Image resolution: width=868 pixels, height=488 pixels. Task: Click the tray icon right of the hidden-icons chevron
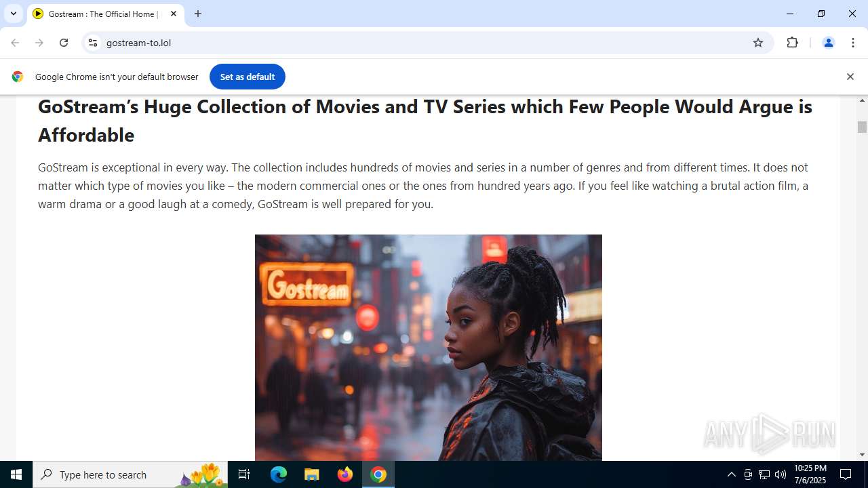click(748, 474)
